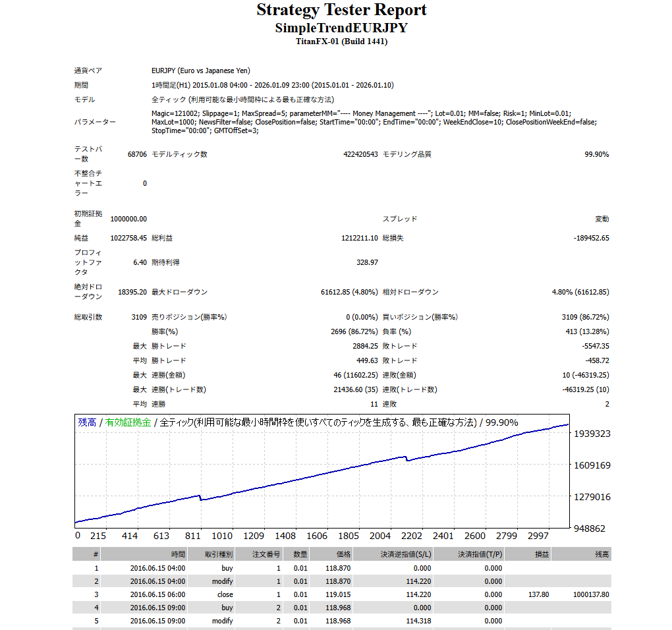
Task: Click the 決済逆指値(S/L) column header
Action: 406,554
